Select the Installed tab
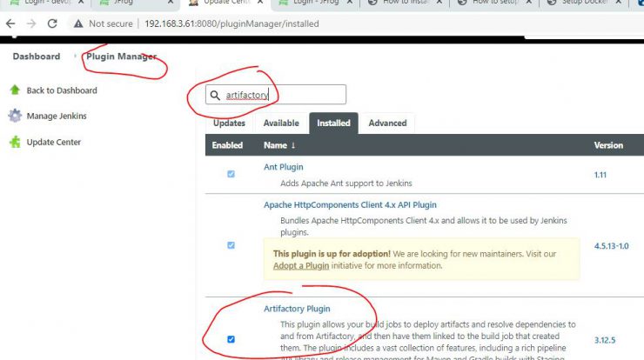This screenshot has height=360, width=644. [333, 123]
